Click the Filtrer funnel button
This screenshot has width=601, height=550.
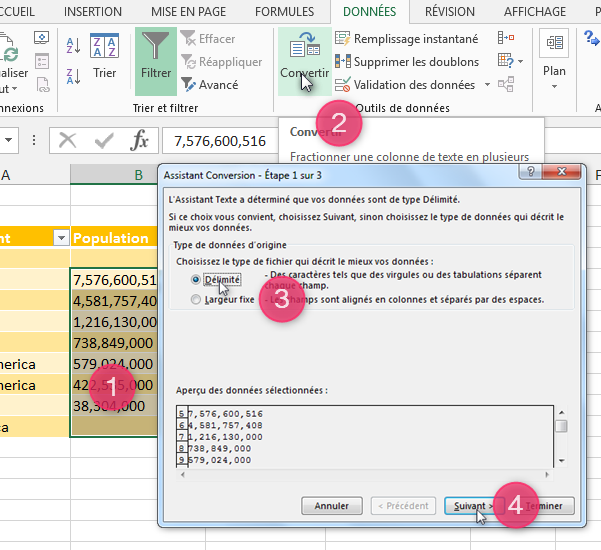[156, 61]
